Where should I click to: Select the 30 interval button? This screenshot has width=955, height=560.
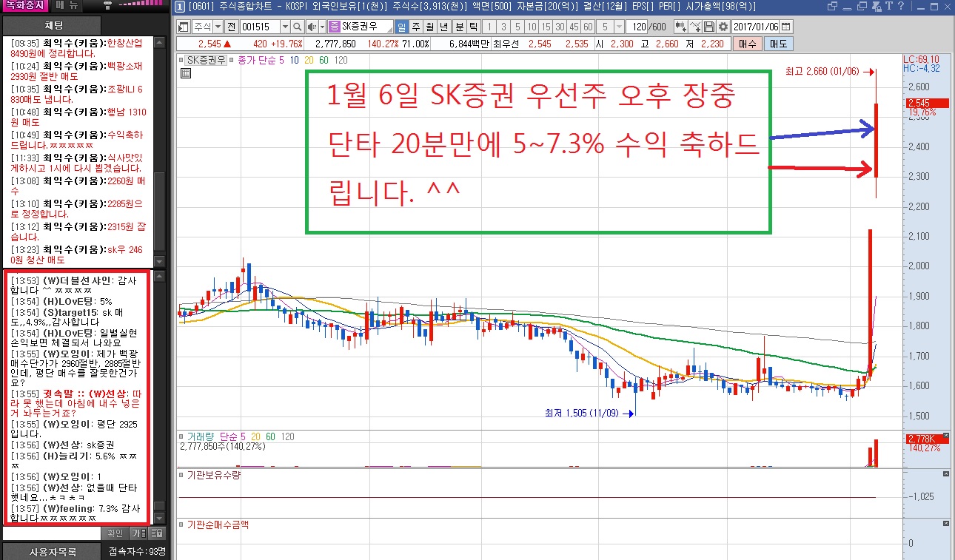[x=560, y=27]
